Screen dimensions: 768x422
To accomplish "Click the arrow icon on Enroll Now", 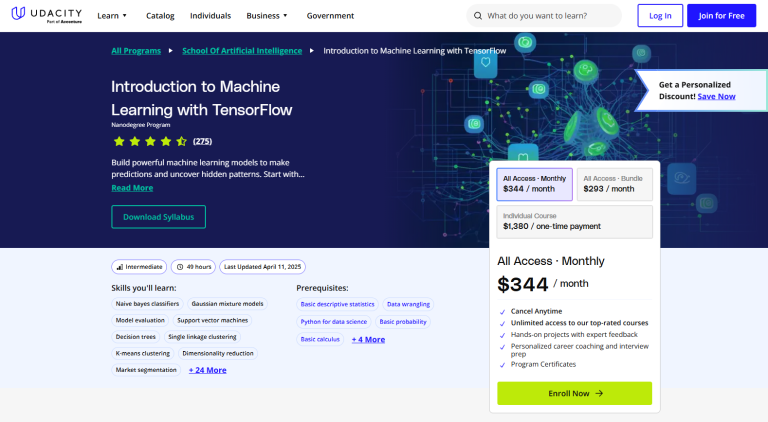I will coord(599,393).
